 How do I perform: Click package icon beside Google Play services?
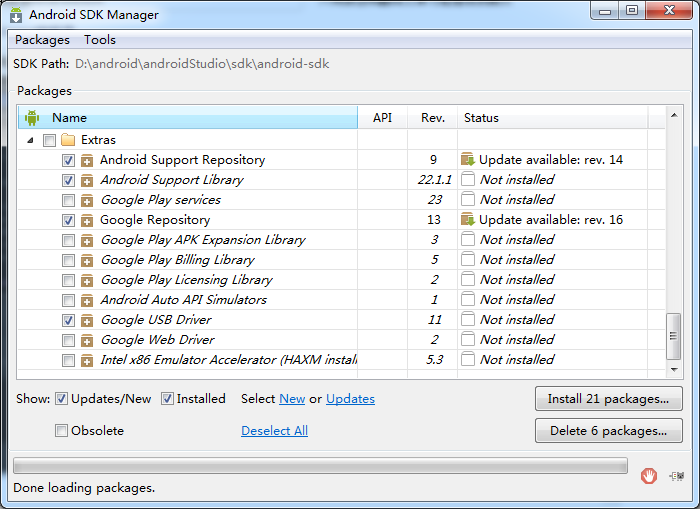coord(87,200)
